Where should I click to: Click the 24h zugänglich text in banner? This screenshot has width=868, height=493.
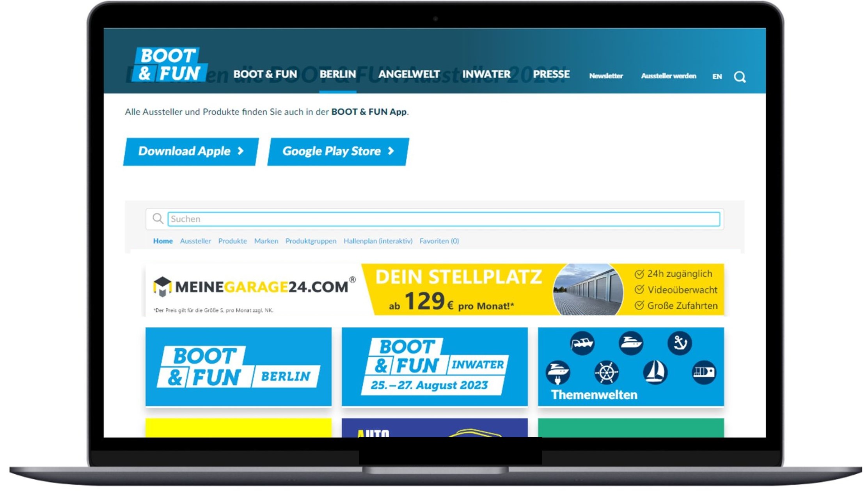[x=679, y=274]
